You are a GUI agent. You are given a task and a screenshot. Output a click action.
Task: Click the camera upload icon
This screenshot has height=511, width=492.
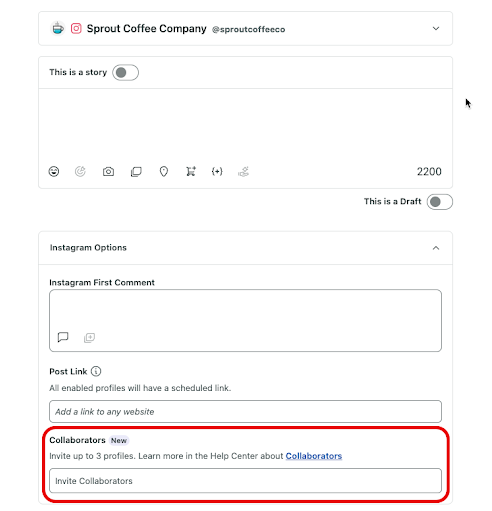pos(108,172)
